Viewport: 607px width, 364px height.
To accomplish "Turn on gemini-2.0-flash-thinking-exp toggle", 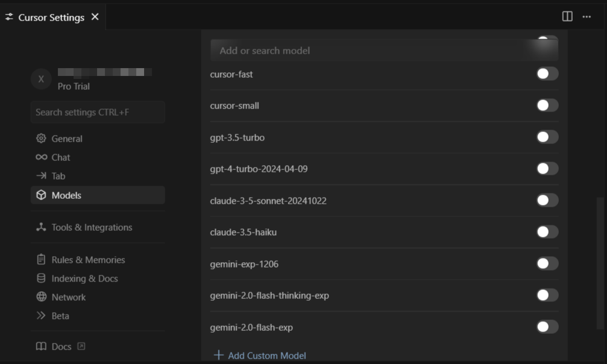I will (x=547, y=295).
